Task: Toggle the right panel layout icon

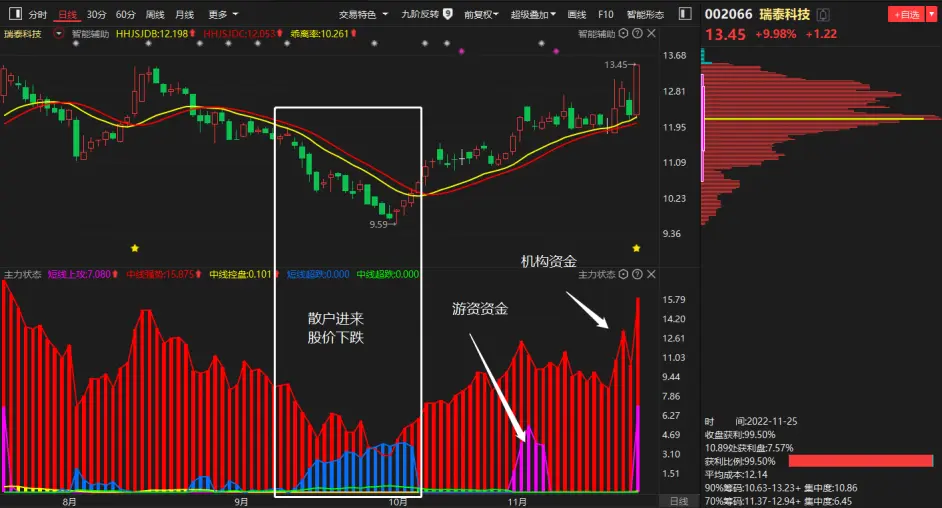Action: click(685, 13)
